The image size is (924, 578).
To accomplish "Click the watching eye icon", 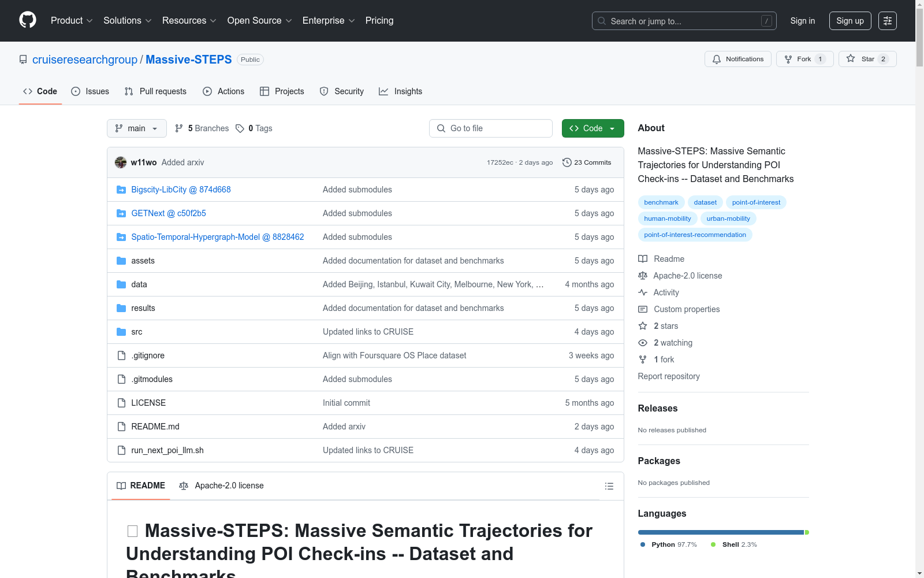I will pos(643,343).
